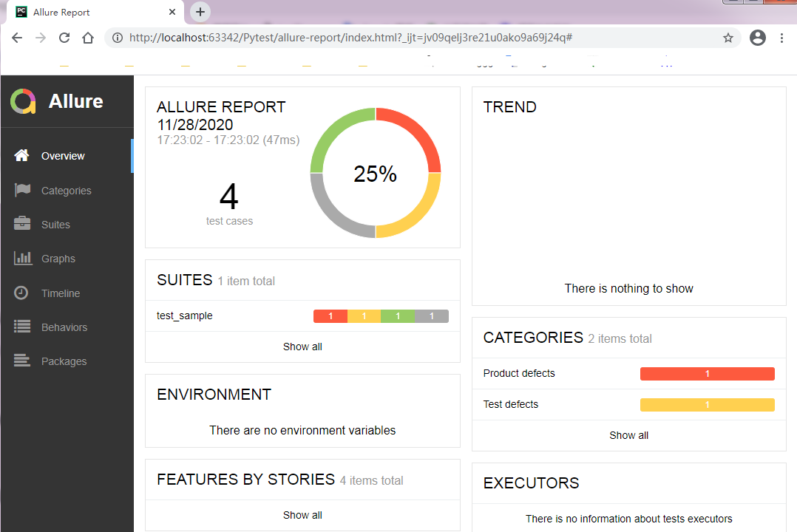The image size is (797, 532).
Task: Open the Packages lines icon
Action: pos(22,361)
